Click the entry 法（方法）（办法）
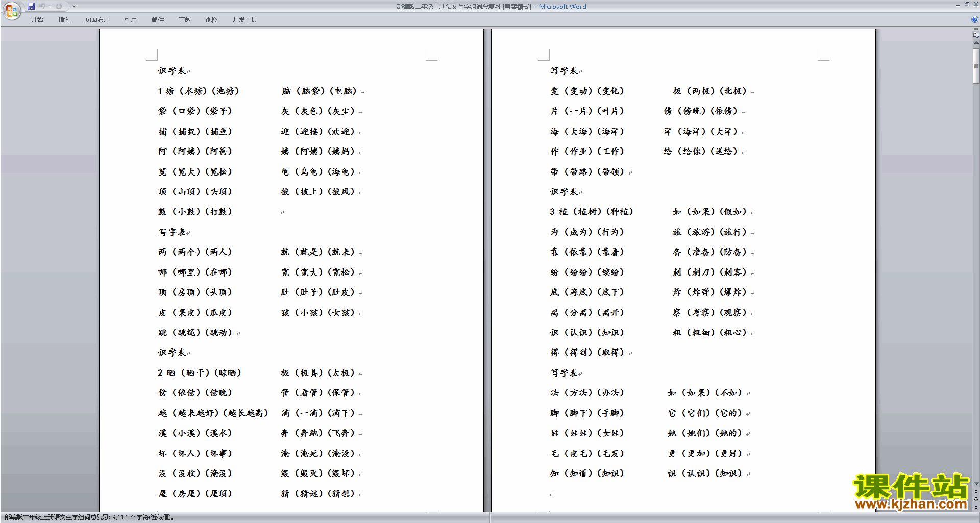 point(587,393)
